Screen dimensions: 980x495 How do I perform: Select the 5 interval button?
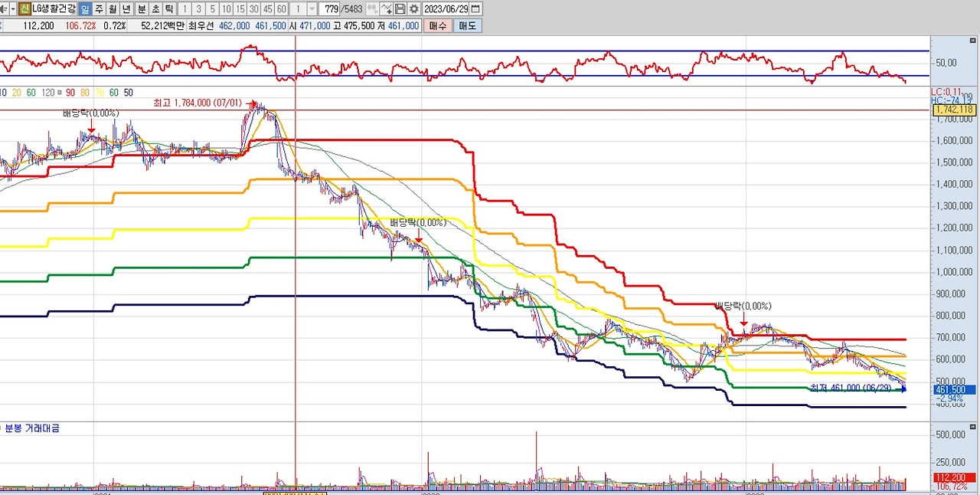213,8
